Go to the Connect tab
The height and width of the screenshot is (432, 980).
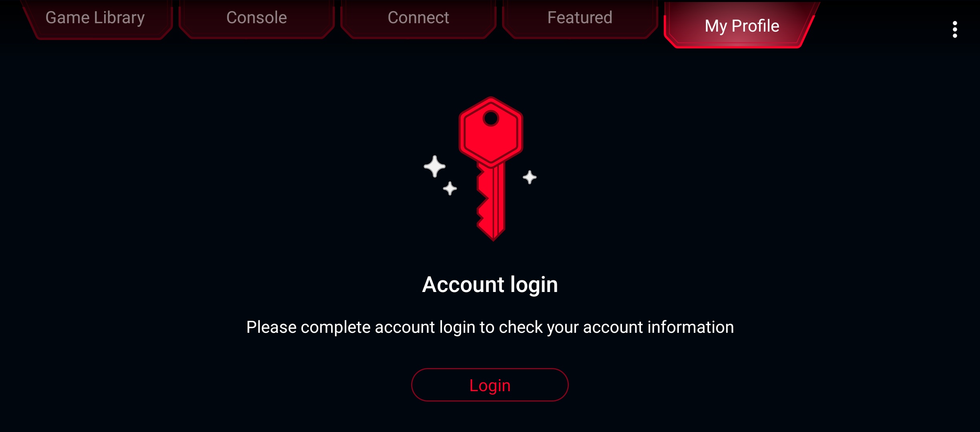pyautogui.click(x=418, y=18)
